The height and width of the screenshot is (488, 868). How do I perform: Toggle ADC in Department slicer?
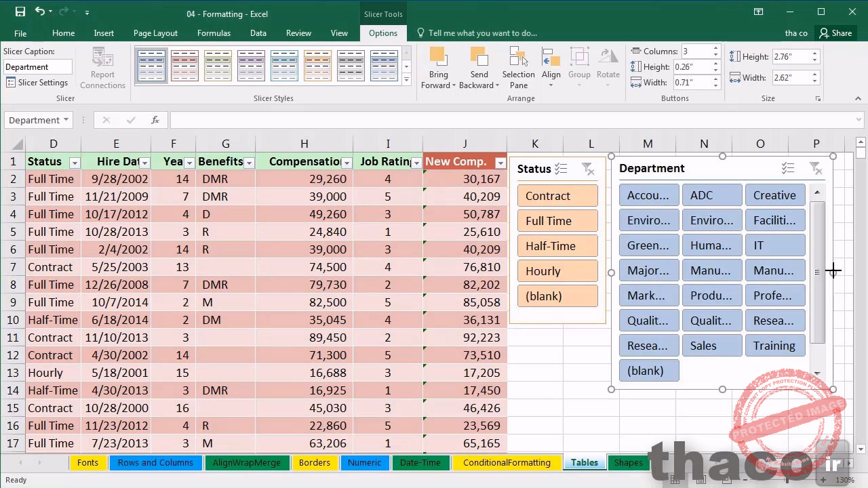point(712,195)
